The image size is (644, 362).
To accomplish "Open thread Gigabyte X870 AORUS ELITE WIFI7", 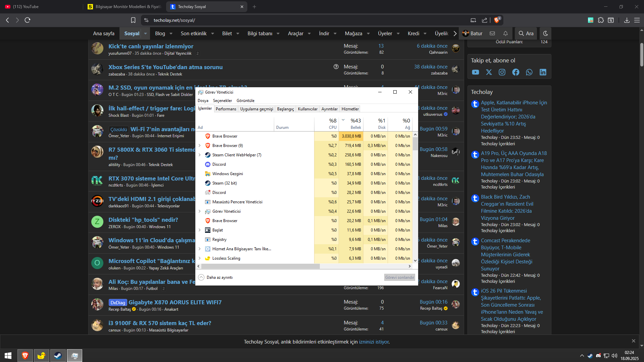I will click(175, 302).
